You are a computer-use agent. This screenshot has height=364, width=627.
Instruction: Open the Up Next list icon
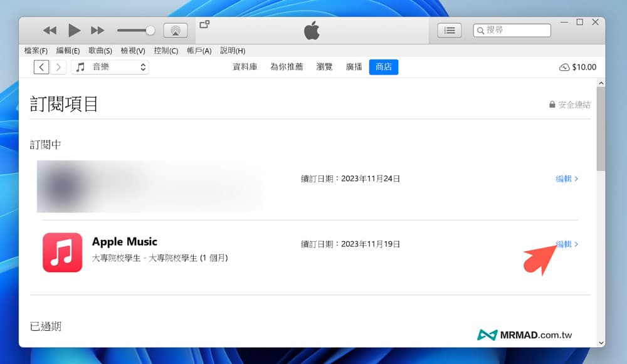pos(449,30)
